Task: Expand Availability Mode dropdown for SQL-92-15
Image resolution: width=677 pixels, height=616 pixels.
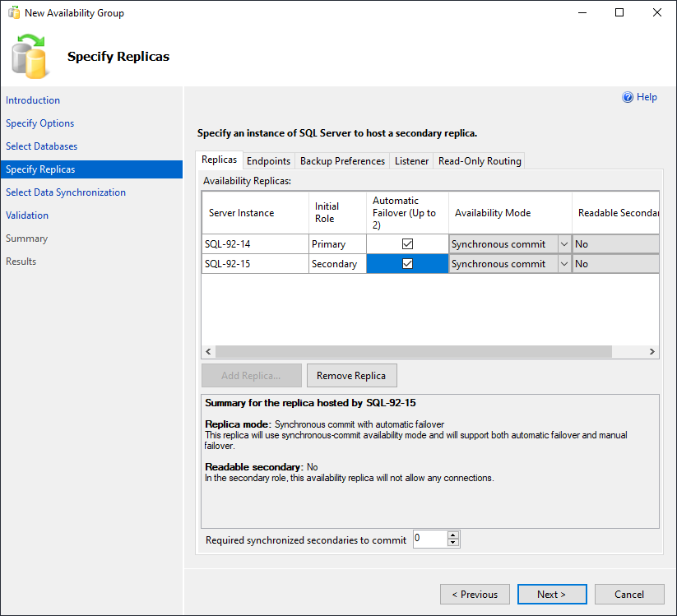Action: 563,264
